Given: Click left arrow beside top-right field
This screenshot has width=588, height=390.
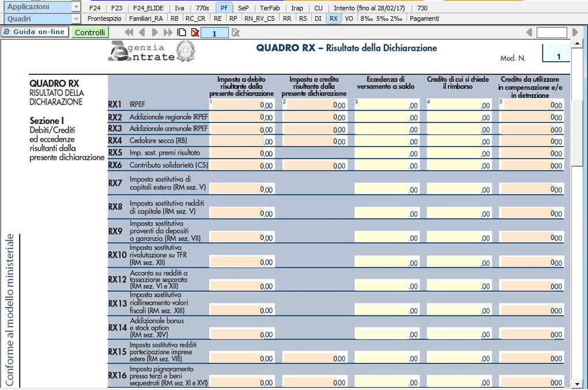Looking at the screenshot, I should point(529,33).
